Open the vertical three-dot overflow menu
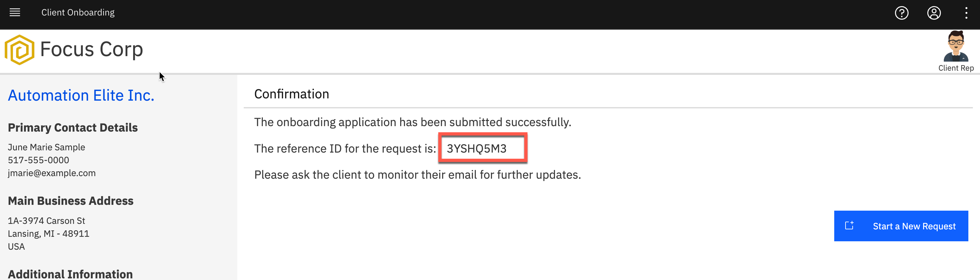980x280 pixels. tap(966, 13)
